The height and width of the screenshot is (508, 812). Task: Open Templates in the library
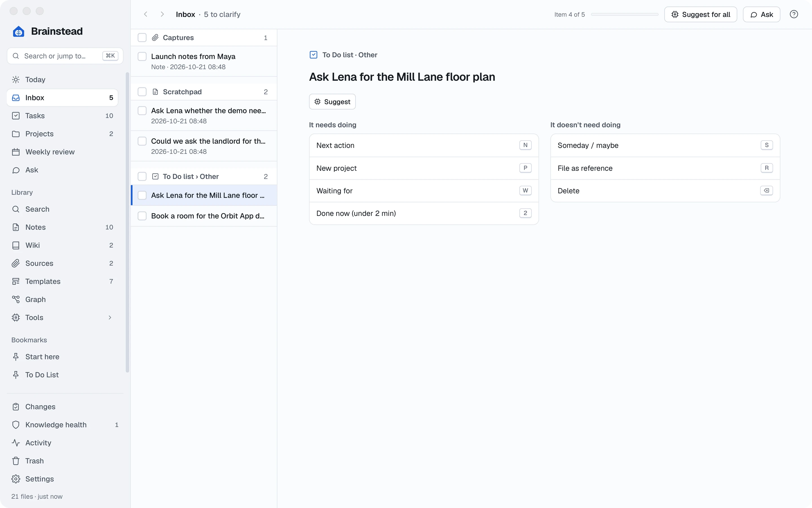62,281
